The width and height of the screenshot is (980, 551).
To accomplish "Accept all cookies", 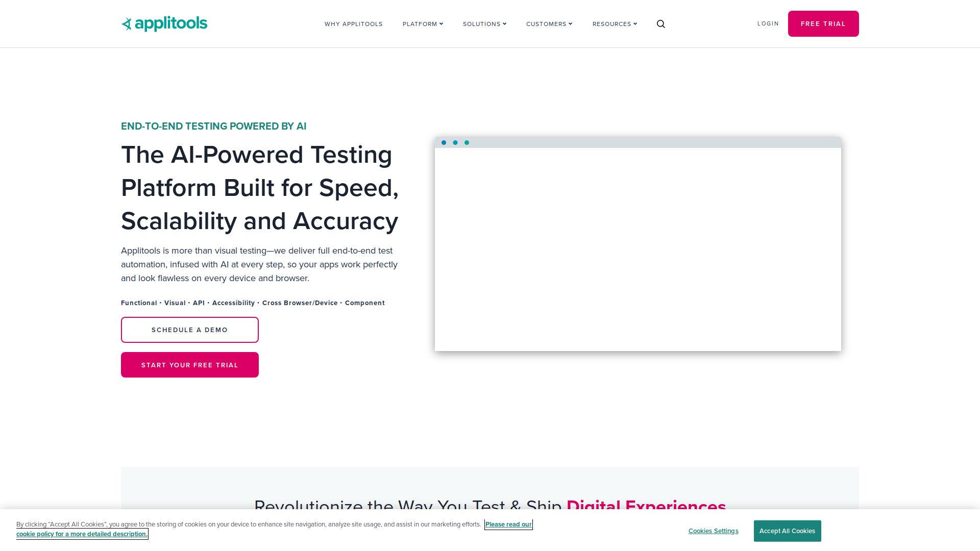I will (x=787, y=531).
